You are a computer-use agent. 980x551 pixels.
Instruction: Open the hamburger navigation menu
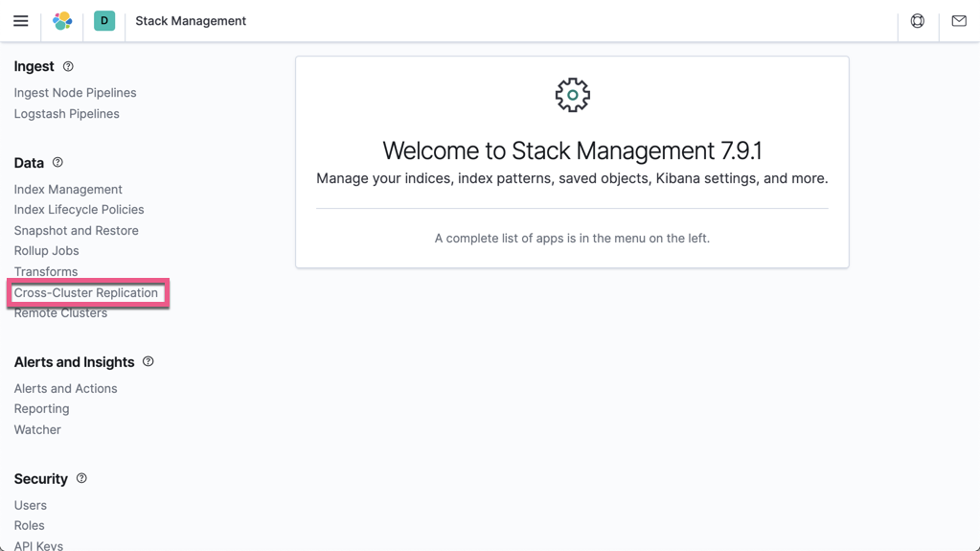(21, 21)
